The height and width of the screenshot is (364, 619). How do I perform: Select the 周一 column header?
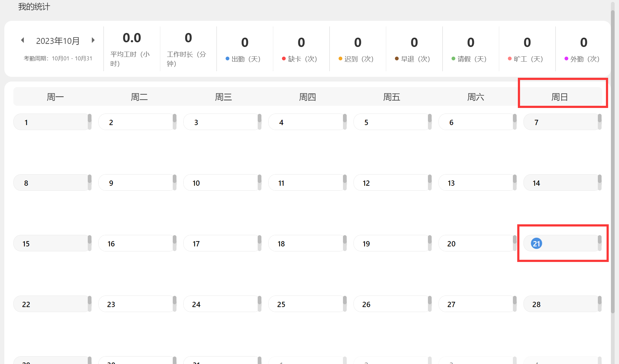55,97
